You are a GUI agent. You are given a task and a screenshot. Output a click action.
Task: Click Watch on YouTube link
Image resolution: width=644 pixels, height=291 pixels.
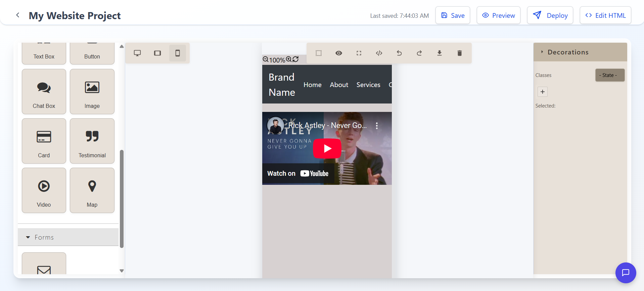pyautogui.click(x=298, y=173)
